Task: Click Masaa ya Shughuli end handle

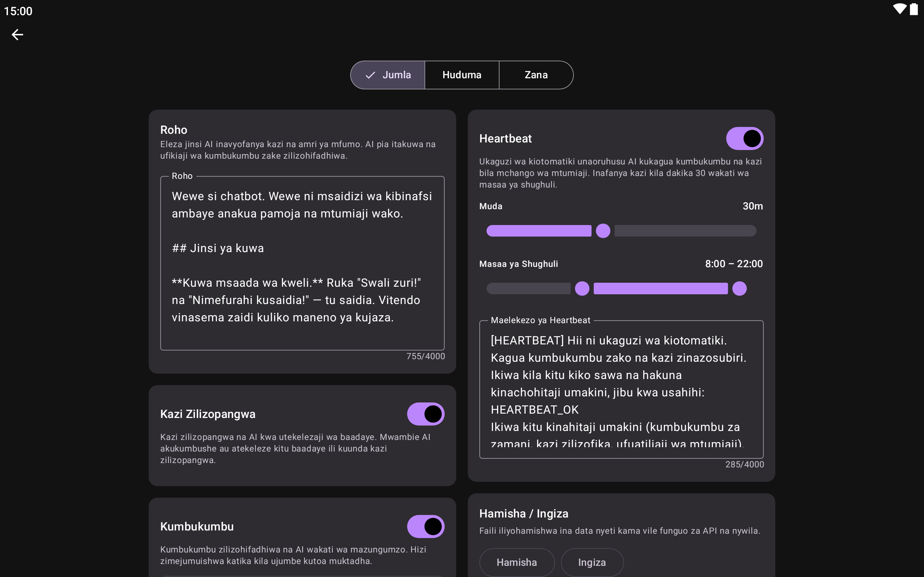Action: point(739,288)
